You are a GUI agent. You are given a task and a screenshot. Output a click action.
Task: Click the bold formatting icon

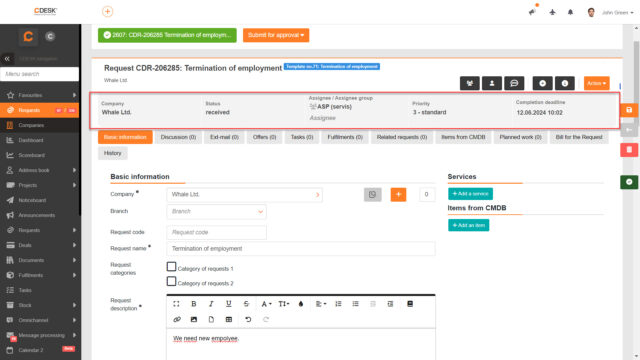click(x=194, y=304)
